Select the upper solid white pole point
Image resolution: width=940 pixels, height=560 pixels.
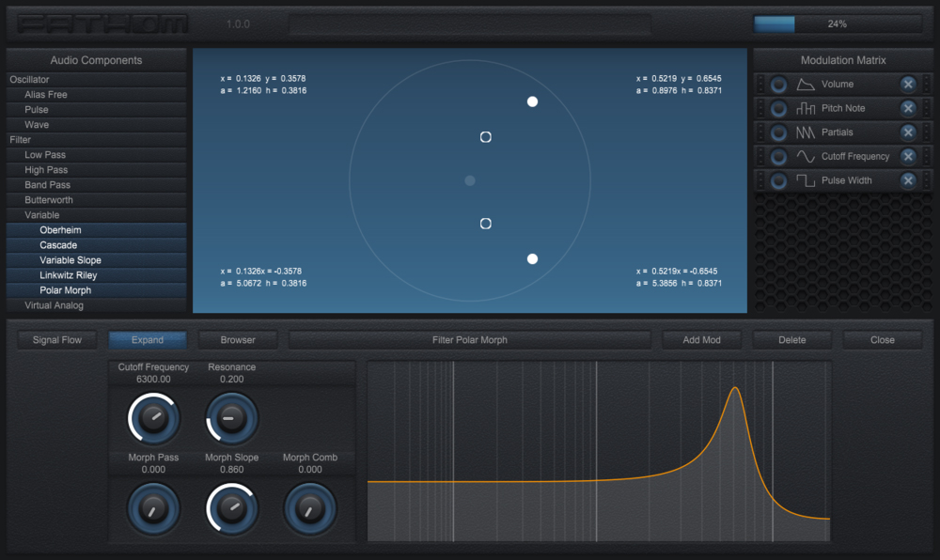(x=532, y=101)
